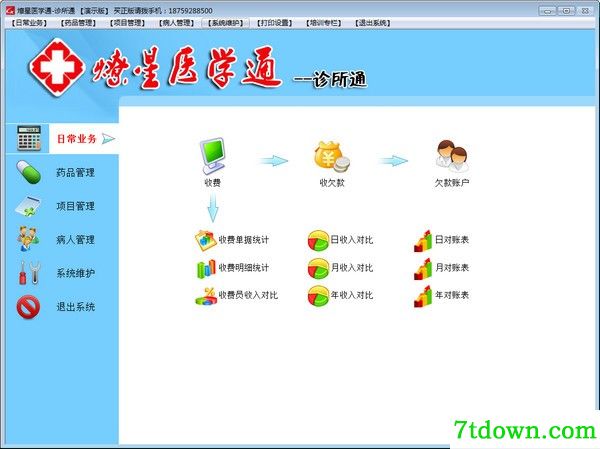Viewport: 600px width, 449px height.
Task: Click the 年收入对比 pie chart icon
Action: pos(318,296)
